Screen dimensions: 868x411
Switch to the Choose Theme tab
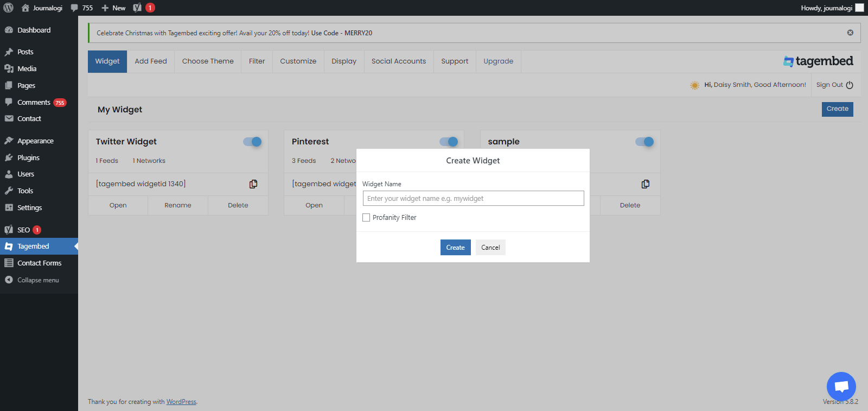208,61
